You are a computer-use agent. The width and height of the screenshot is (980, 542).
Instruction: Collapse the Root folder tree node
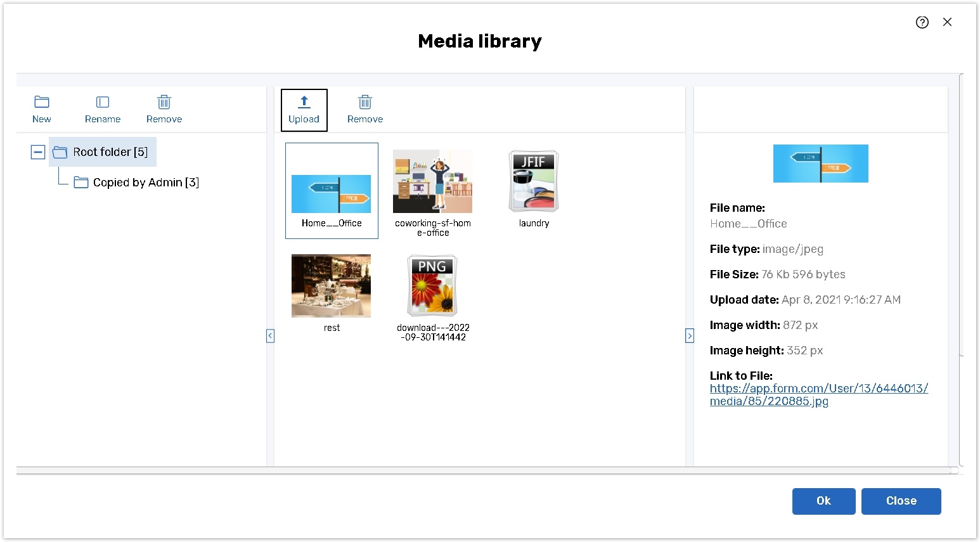point(38,152)
